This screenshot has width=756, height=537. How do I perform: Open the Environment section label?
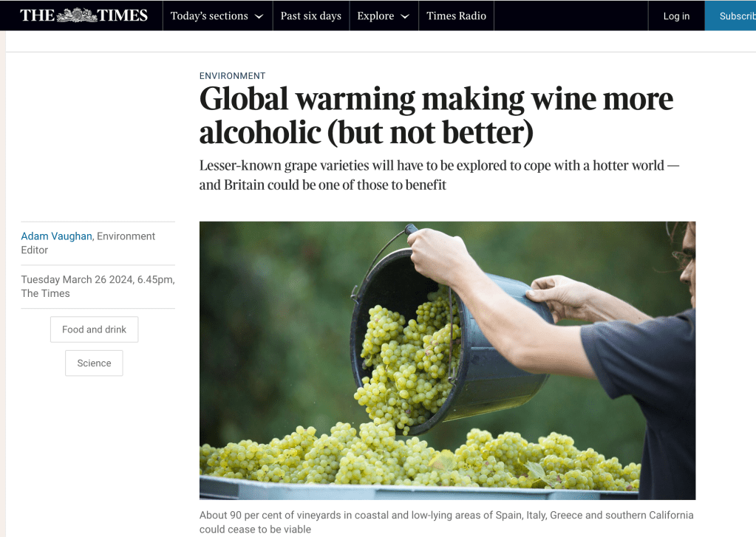(x=232, y=76)
